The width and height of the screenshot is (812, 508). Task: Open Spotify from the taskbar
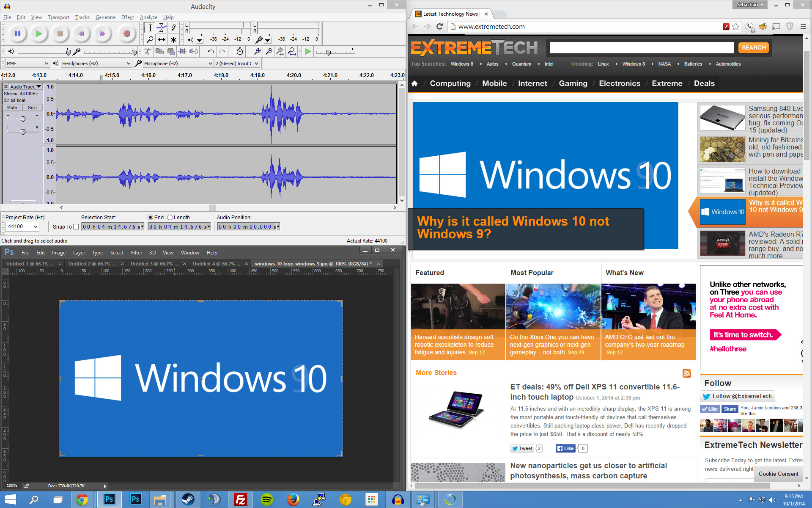point(266,500)
